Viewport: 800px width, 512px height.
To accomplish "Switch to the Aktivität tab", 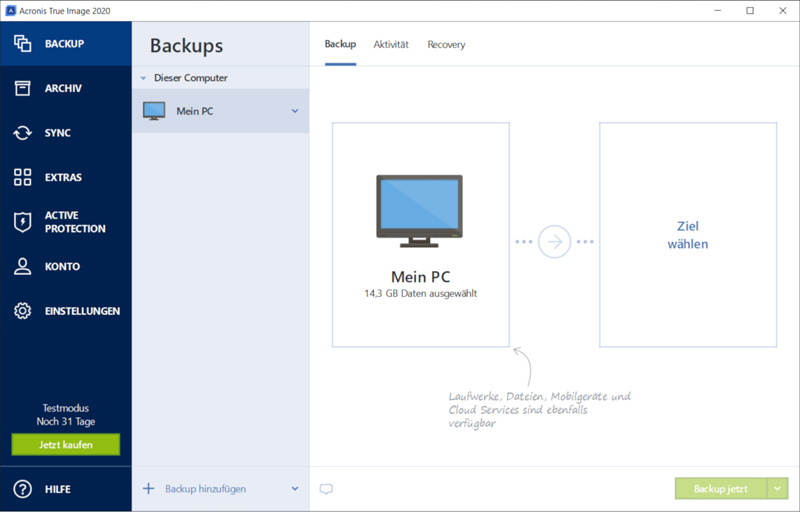I will tap(391, 45).
